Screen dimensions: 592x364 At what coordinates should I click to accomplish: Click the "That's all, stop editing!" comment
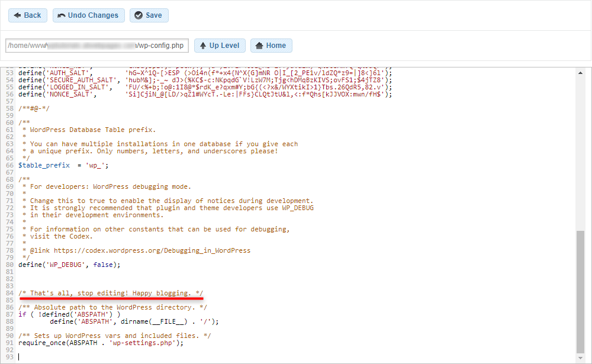pos(111,293)
